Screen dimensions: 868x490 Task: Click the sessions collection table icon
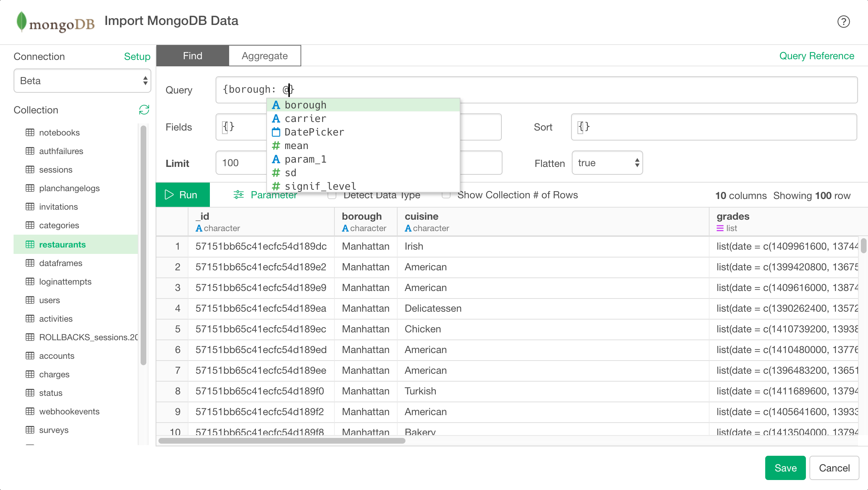30,169
